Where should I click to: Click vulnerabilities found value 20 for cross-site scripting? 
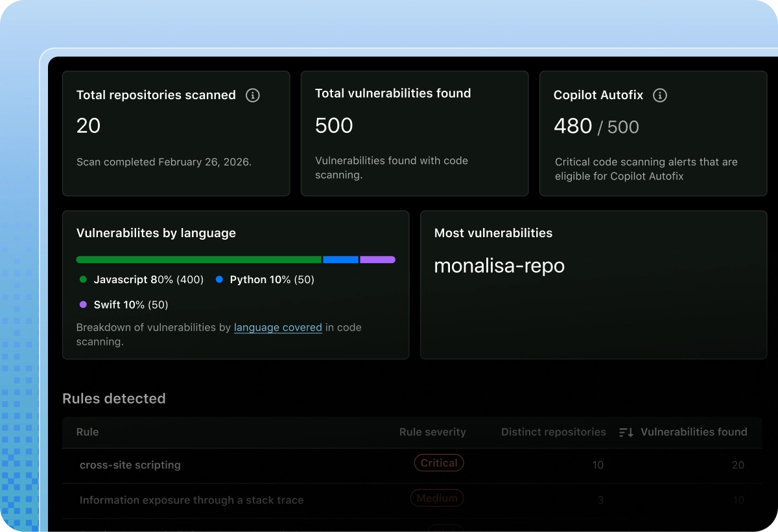tap(738, 465)
